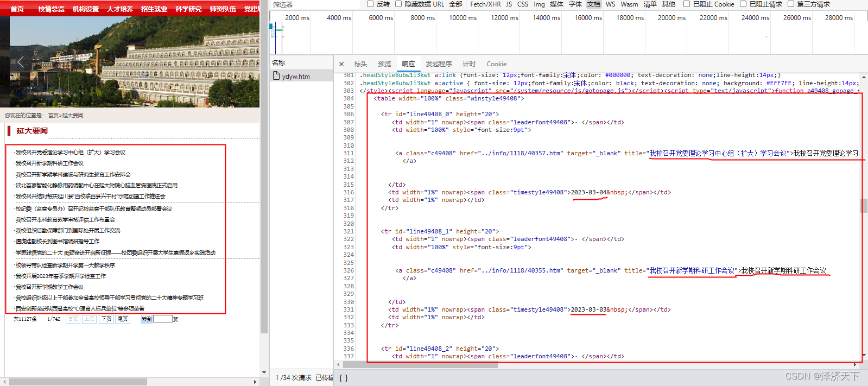This screenshot has width=868, height=386.
Task: Select the ydyw.htm request row
Action: [302, 76]
